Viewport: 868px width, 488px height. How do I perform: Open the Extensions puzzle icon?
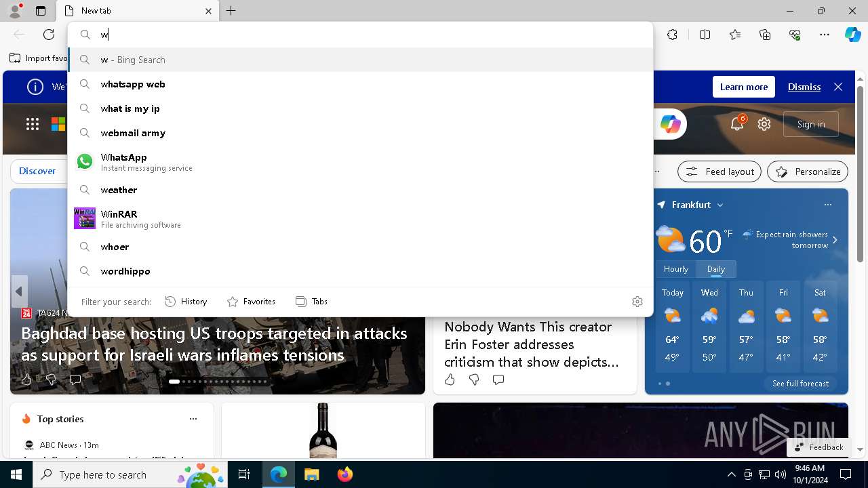(672, 35)
